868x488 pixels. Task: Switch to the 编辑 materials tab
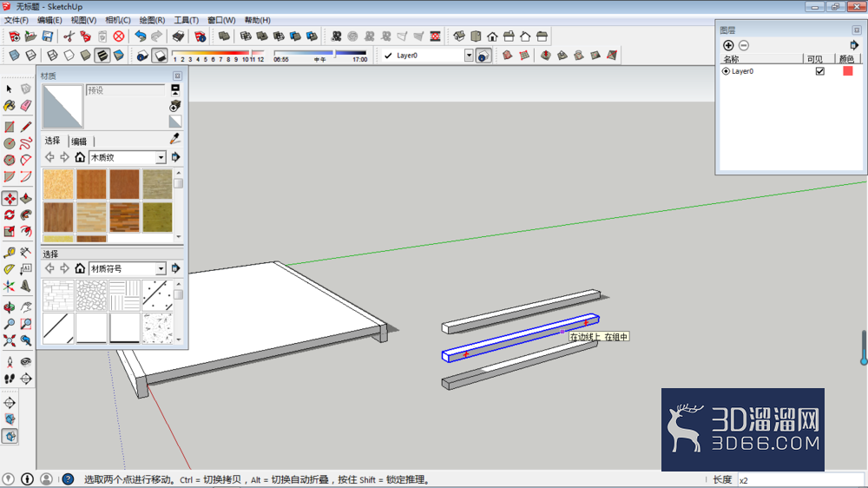[79, 142]
